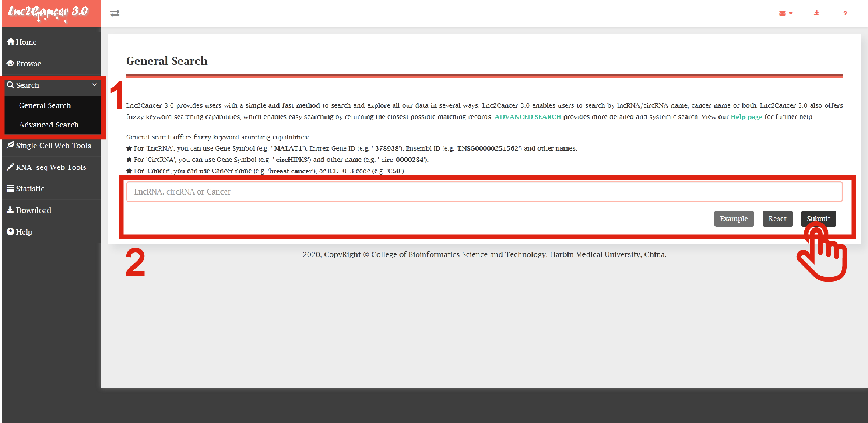The height and width of the screenshot is (423, 868).
Task: Open the envelope mail dropdown
Action: [x=785, y=13]
